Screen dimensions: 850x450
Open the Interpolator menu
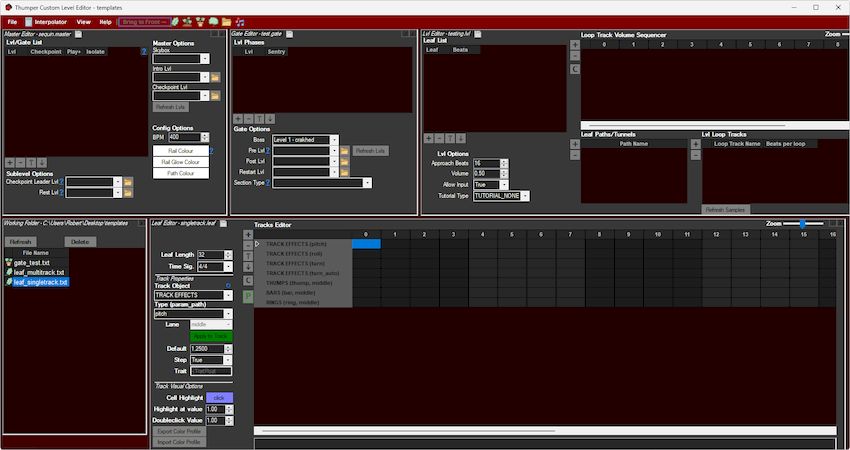click(46, 21)
